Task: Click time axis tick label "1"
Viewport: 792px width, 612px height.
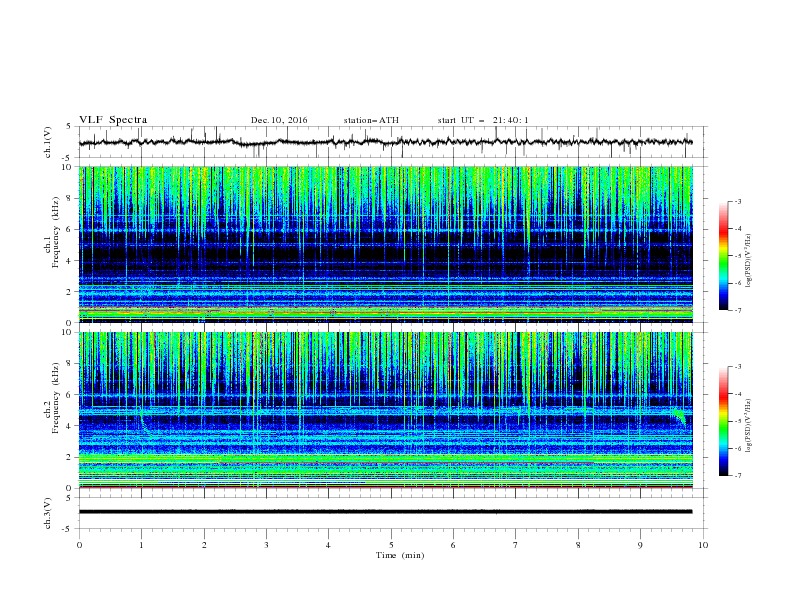Action: (141, 545)
